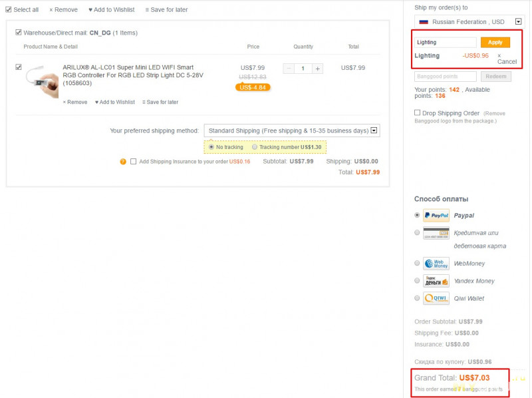Click the coupon code input field
This screenshot has width=532, height=398.
click(446, 43)
